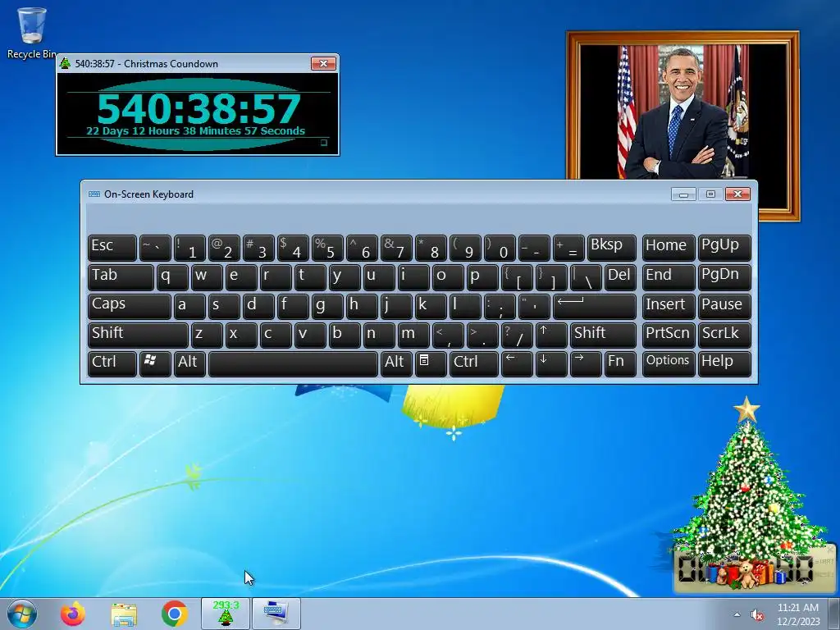Click the Windows logo key on keyboard
Image resolution: width=840 pixels, height=630 pixels.
(155, 363)
